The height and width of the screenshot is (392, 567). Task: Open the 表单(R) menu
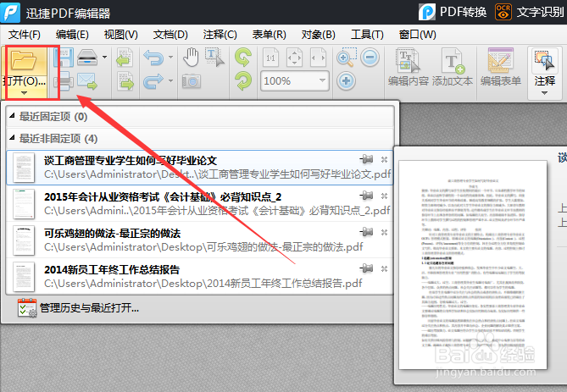pyautogui.click(x=269, y=35)
